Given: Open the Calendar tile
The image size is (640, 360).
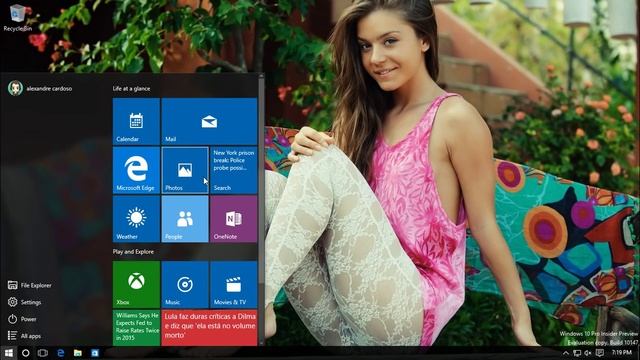Looking at the screenshot, I should [x=136, y=121].
